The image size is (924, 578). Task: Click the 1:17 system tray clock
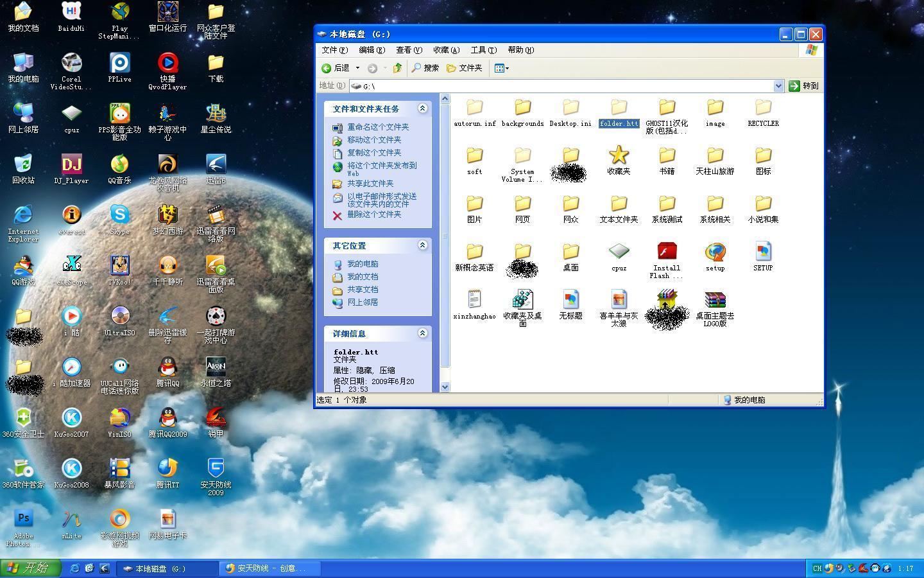[x=905, y=568]
